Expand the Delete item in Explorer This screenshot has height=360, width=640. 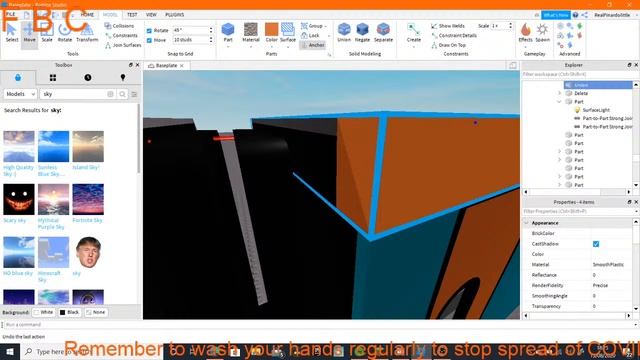tap(560, 93)
